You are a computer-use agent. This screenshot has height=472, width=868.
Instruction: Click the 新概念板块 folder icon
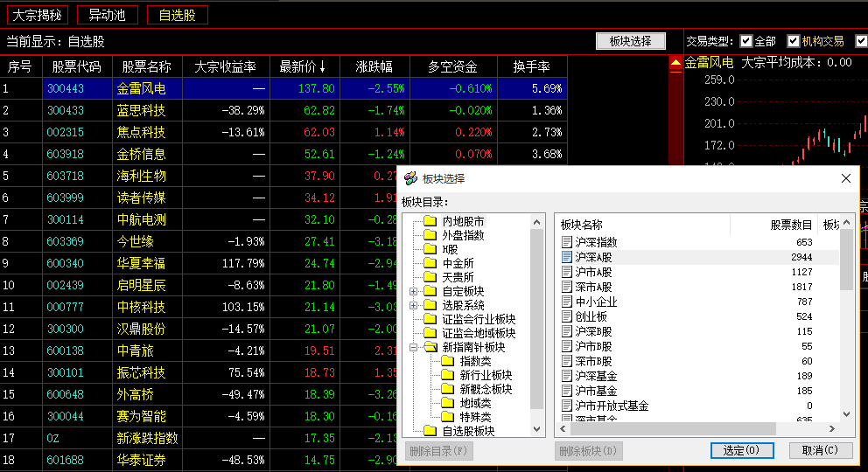pos(447,389)
